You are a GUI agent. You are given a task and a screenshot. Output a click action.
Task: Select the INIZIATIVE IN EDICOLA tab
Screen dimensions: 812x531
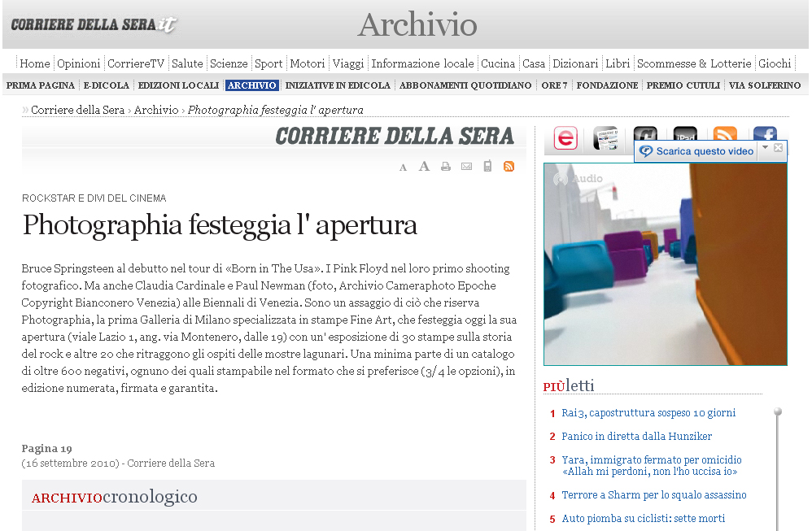pyautogui.click(x=338, y=85)
